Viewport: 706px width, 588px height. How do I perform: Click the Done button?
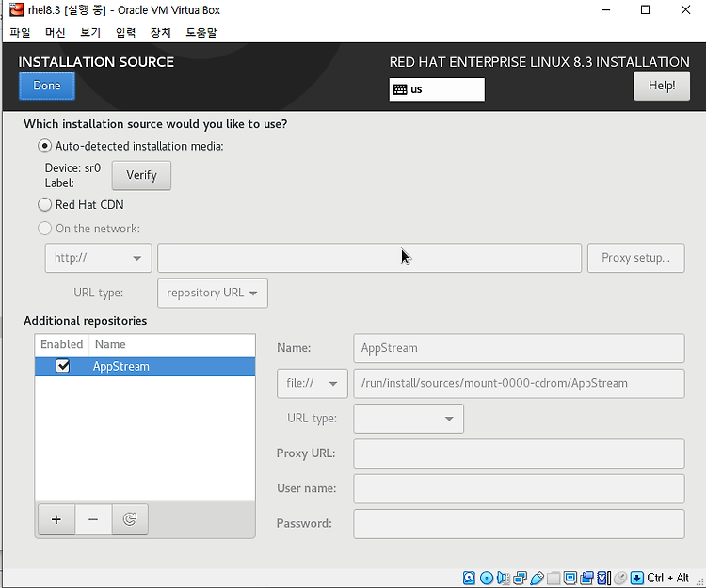click(47, 86)
